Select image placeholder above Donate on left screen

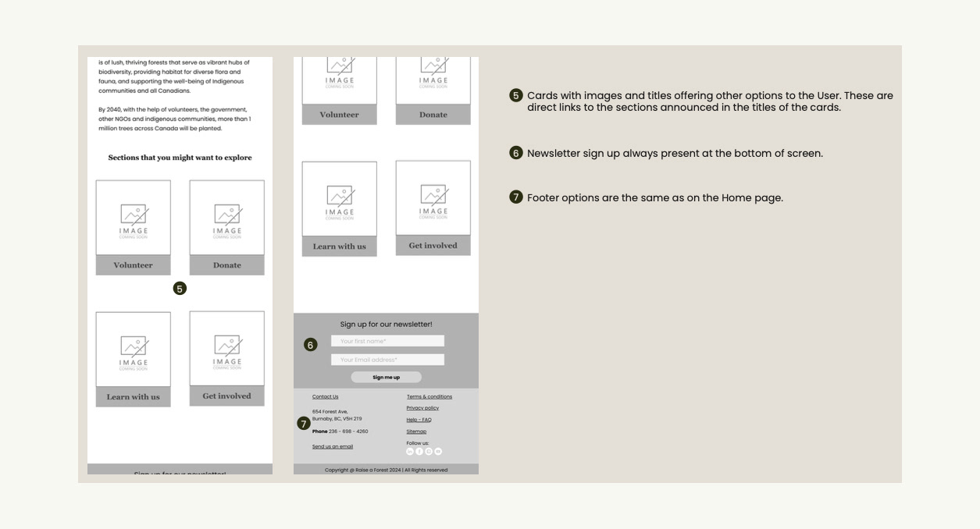click(226, 218)
